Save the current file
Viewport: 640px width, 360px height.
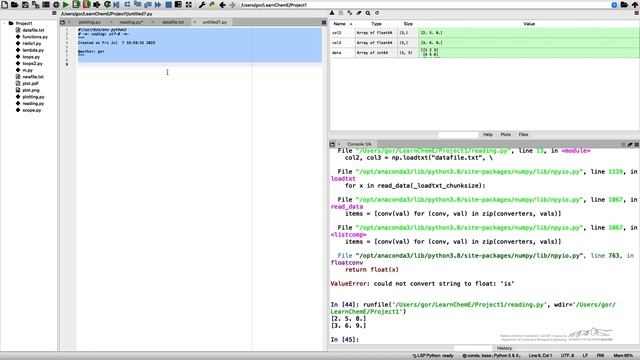[25, 4]
